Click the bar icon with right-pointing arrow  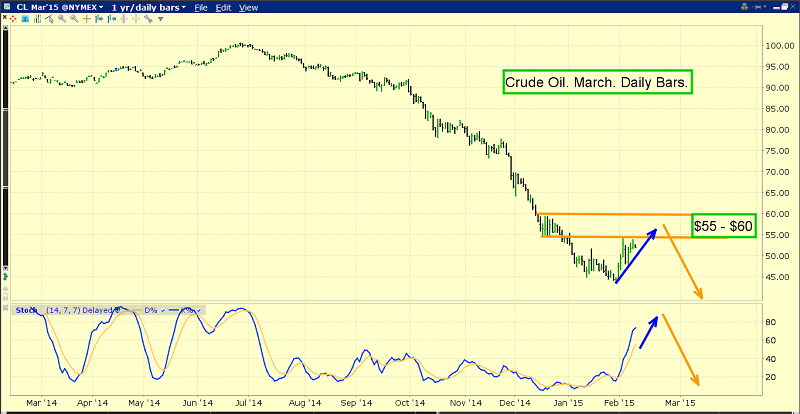point(99,19)
